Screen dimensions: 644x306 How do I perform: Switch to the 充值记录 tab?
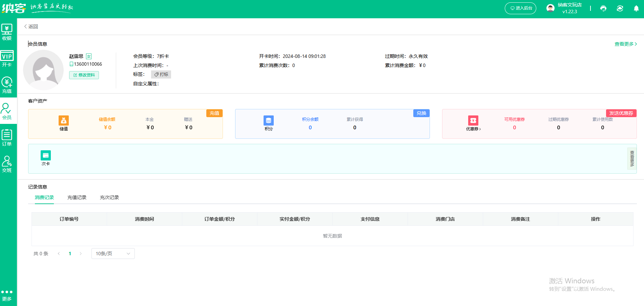[x=77, y=197]
